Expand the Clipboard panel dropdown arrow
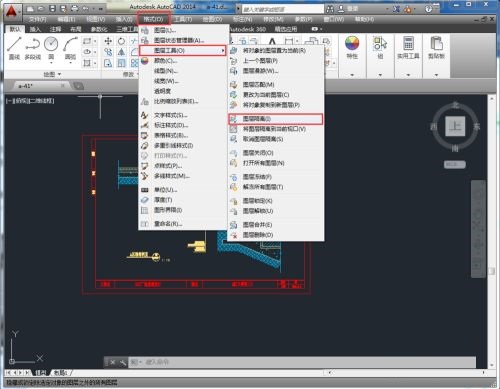This screenshot has width=500, height=389. 436,75
